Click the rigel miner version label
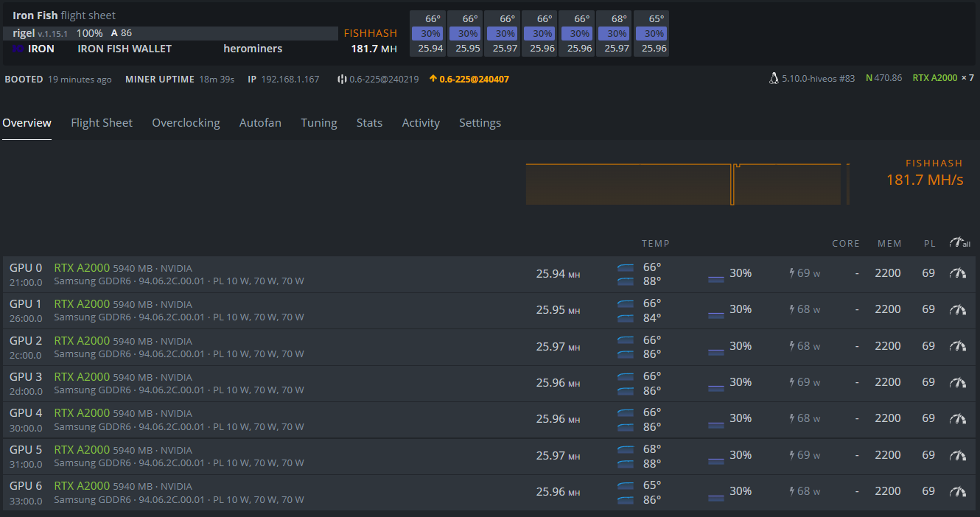 (x=41, y=33)
